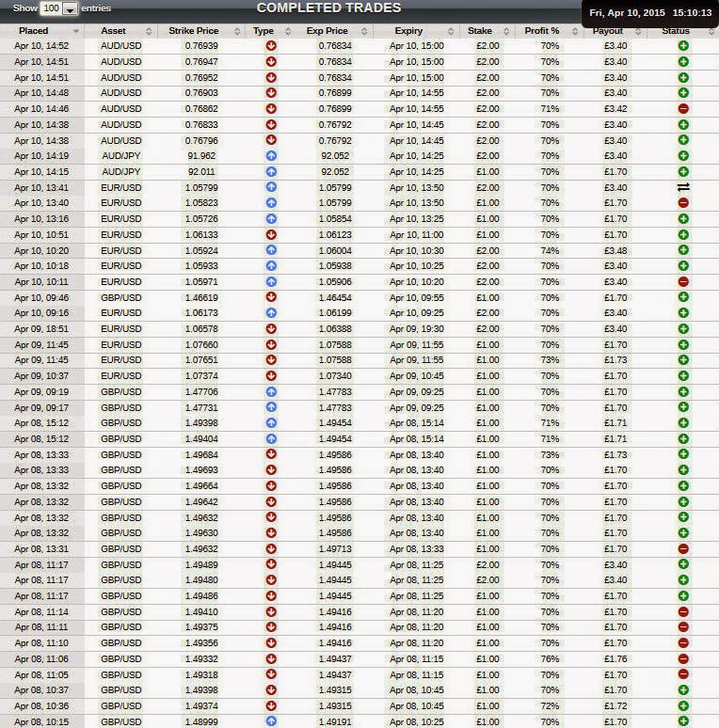Screen dimensions: 719x728
Task: Click the Asset column sort arrows
Action: 149,31
